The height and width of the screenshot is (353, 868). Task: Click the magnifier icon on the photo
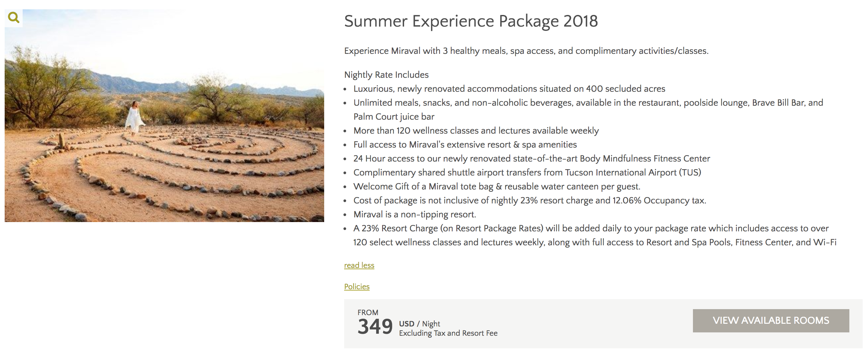13,17
